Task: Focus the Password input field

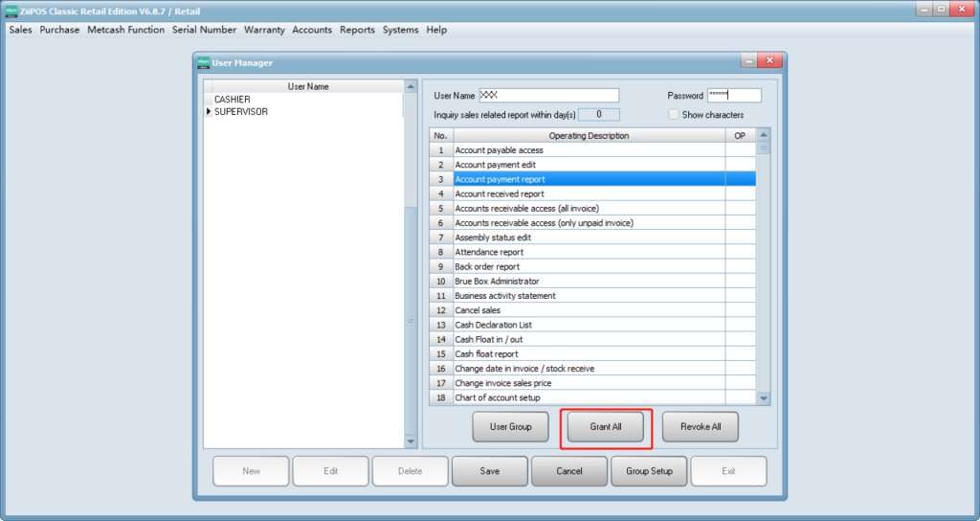Action: pos(733,96)
